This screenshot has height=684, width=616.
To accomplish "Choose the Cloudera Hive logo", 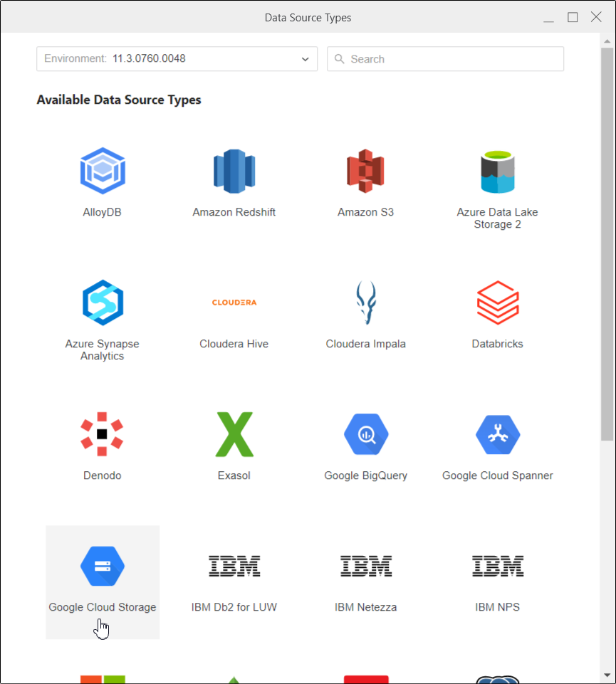I will (234, 302).
